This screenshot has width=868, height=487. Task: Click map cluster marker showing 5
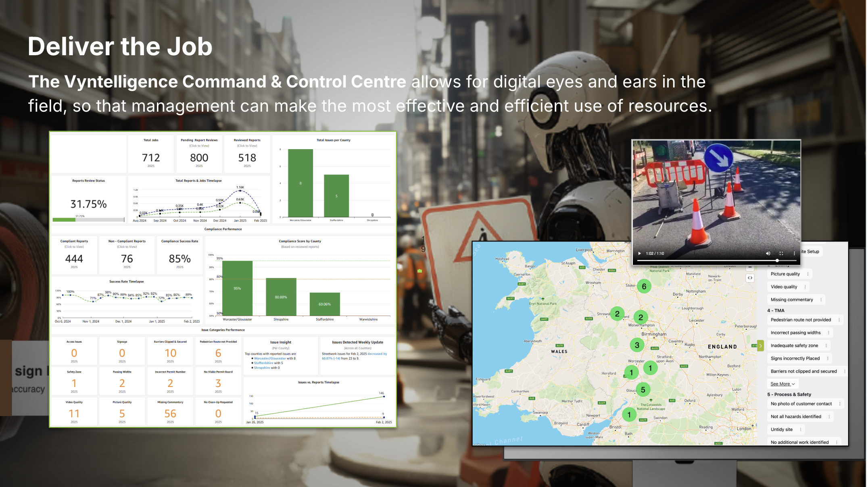pos(643,389)
